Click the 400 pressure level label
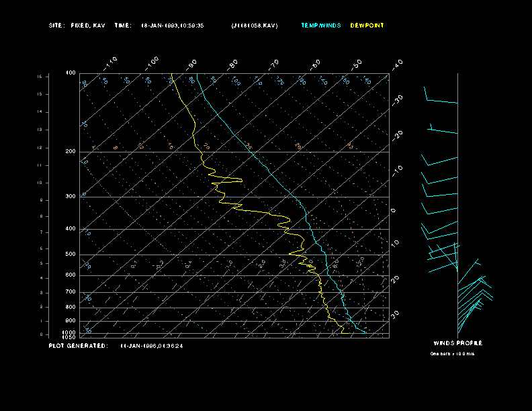This screenshot has width=532, height=411. click(x=71, y=228)
